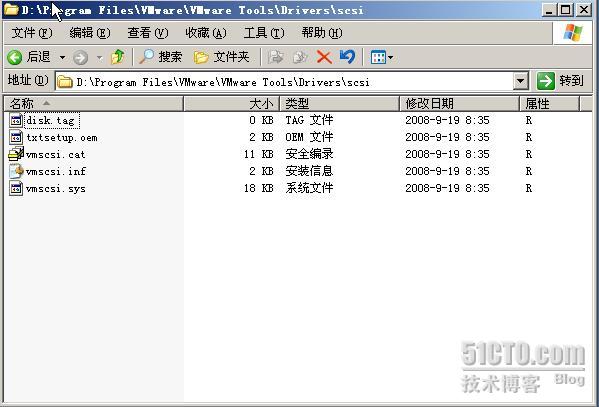Click the vmscsi.inf file name
Screen dimensions: 599x407
(56, 171)
